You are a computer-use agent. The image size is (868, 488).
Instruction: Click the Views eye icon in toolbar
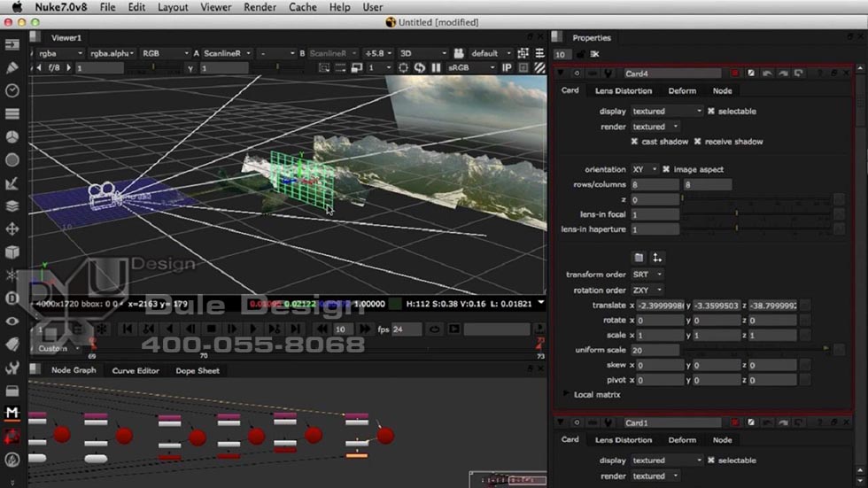tap(12, 321)
